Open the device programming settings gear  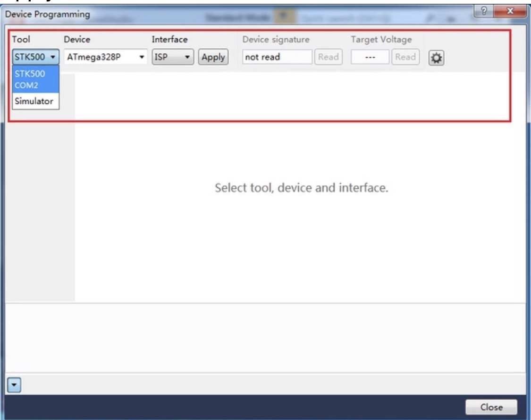click(436, 58)
